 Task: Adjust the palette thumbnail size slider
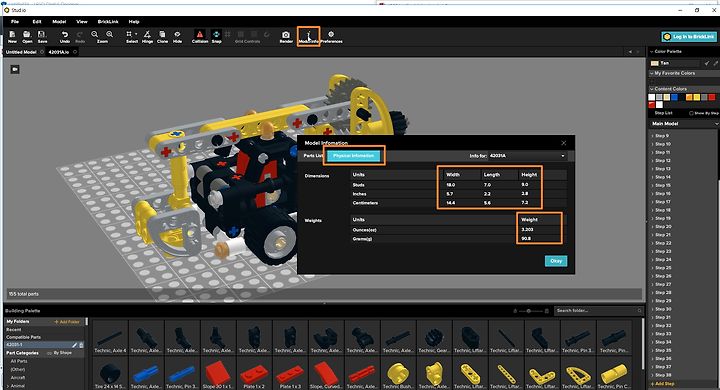pos(529,311)
